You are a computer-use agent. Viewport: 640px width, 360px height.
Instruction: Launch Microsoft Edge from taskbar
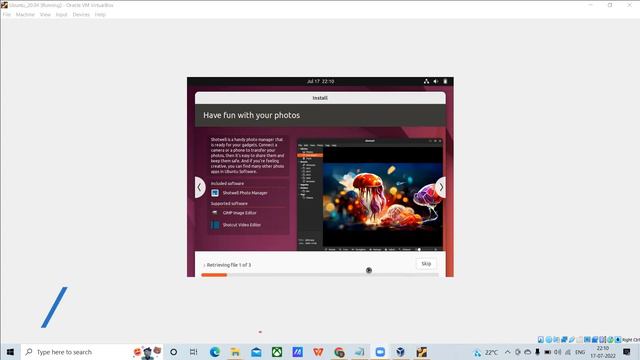coord(215,352)
